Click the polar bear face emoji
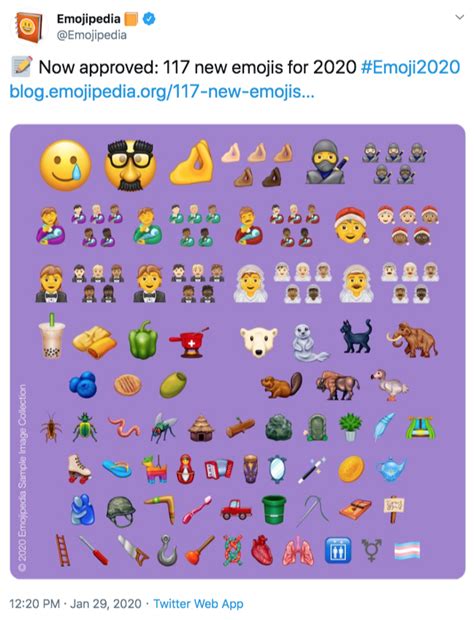The width and height of the screenshot is (474, 620). pos(259,342)
